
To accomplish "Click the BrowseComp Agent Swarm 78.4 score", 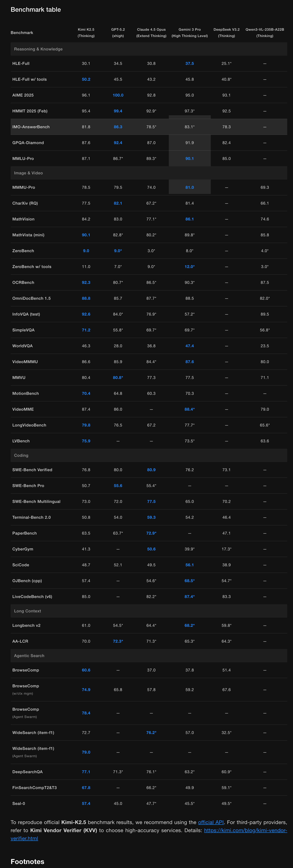I will (x=86, y=713).
